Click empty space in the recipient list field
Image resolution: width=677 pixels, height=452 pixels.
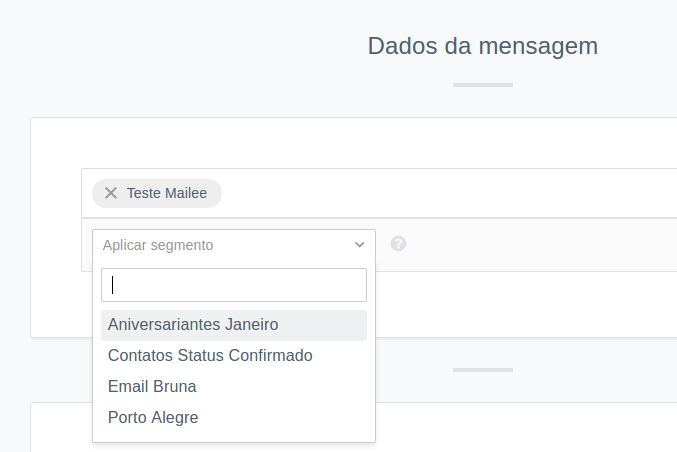(449, 193)
